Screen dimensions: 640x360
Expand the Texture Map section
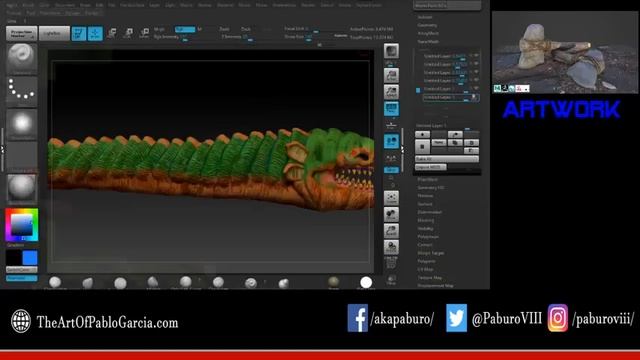(430, 278)
